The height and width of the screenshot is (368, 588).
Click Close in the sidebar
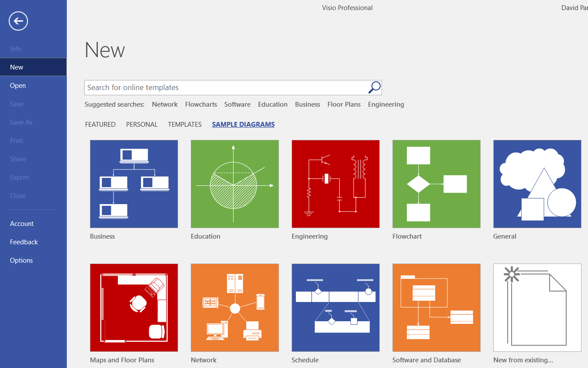pyautogui.click(x=33, y=196)
